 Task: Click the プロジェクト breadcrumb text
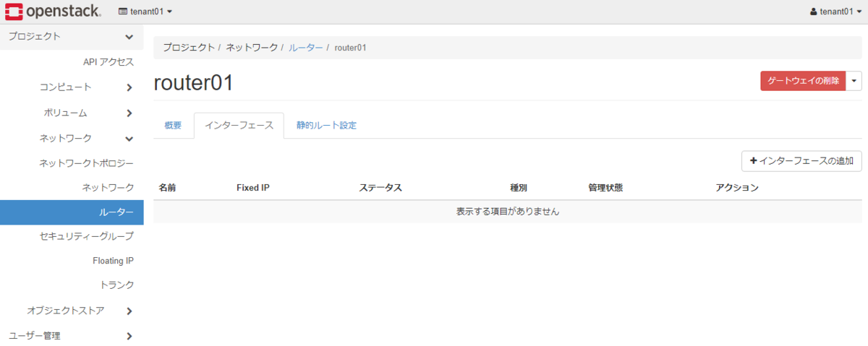(189, 48)
